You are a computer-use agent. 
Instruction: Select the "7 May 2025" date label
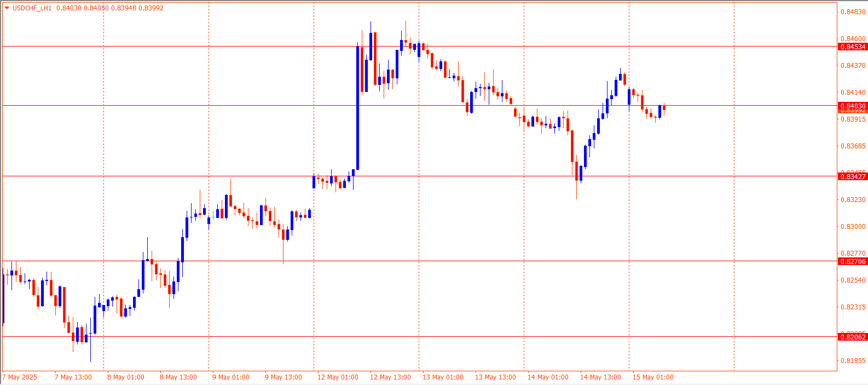point(20,377)
